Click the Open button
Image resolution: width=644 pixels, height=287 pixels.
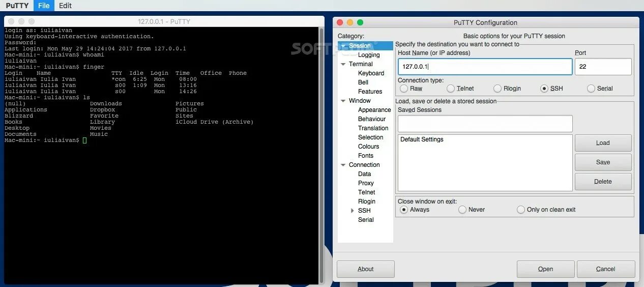pyautogui.click(x=545, y=269)
